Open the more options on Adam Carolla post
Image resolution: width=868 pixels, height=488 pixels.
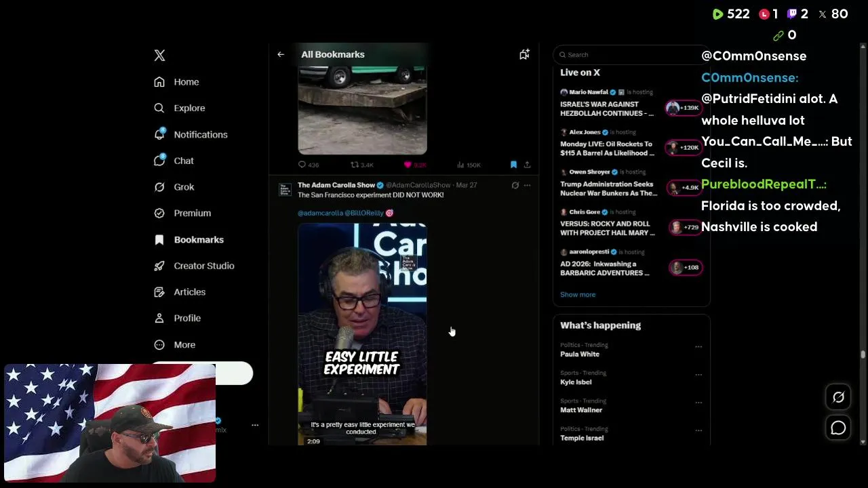tap(527, 185)
